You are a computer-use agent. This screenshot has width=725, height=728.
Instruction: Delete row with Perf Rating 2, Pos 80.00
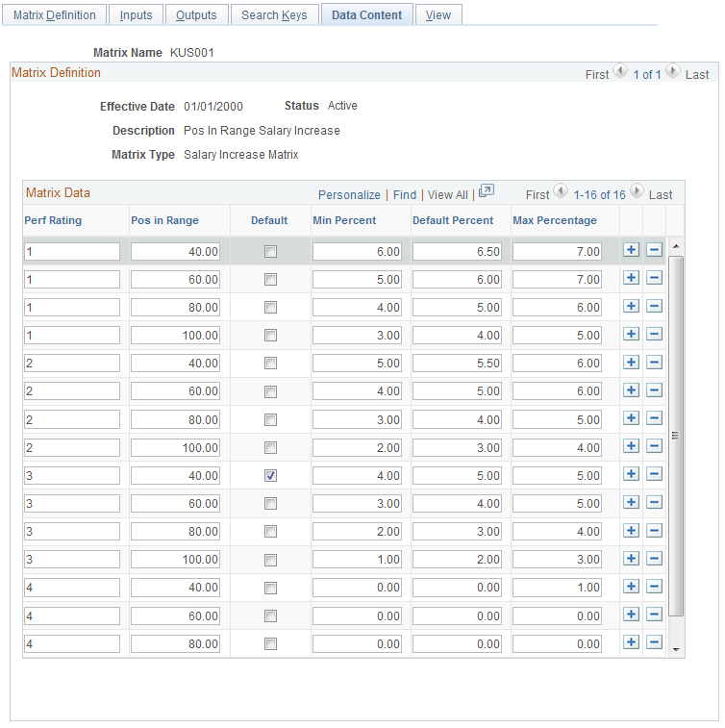coord(654,418)
